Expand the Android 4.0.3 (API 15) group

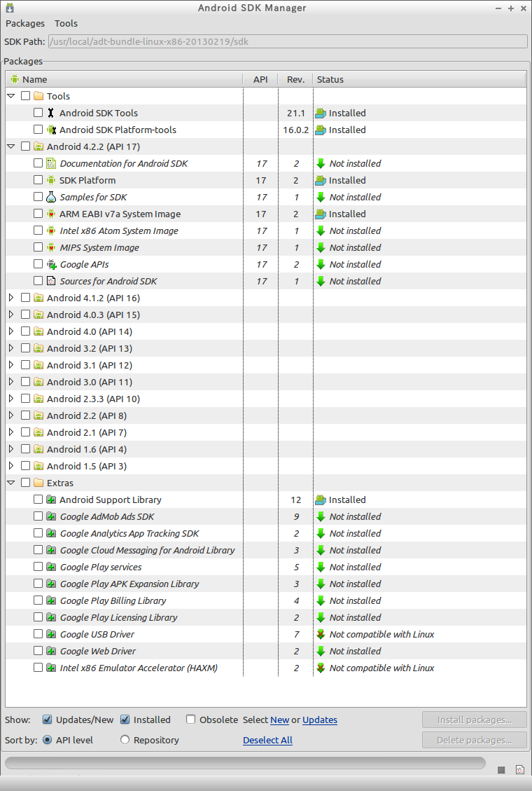pos(11,315)
